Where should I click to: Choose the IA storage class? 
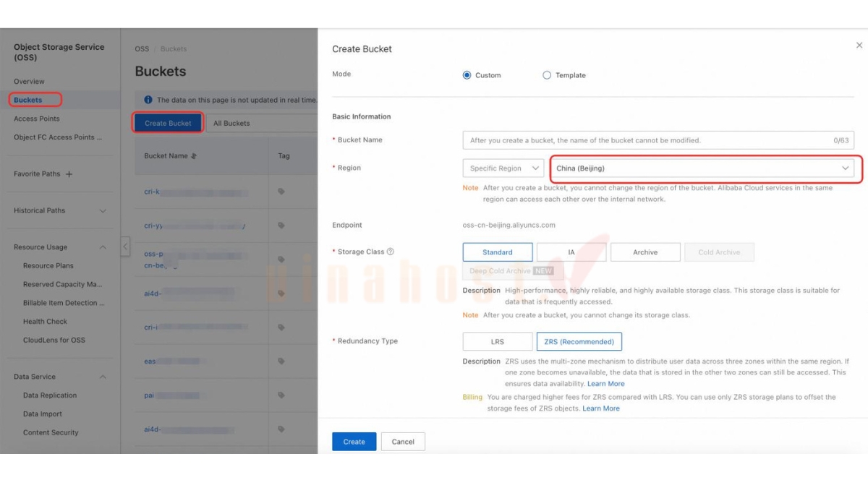[x=571, y=252]
